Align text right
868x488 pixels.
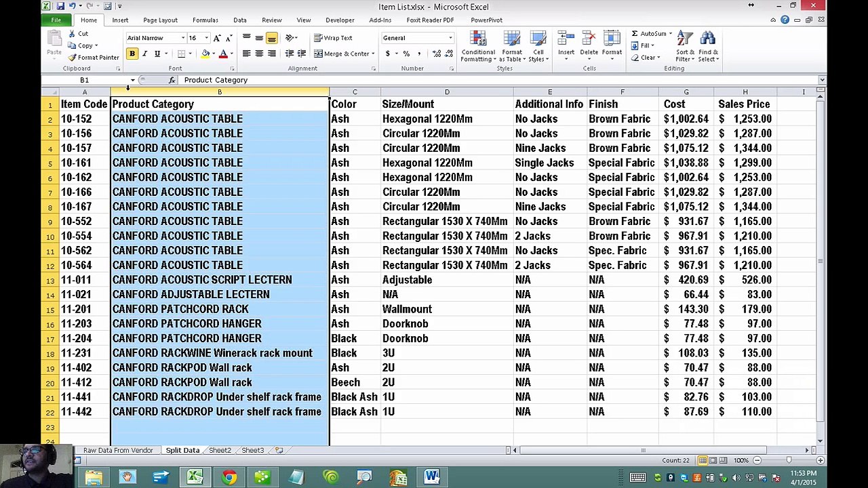[x=271, y=54]
